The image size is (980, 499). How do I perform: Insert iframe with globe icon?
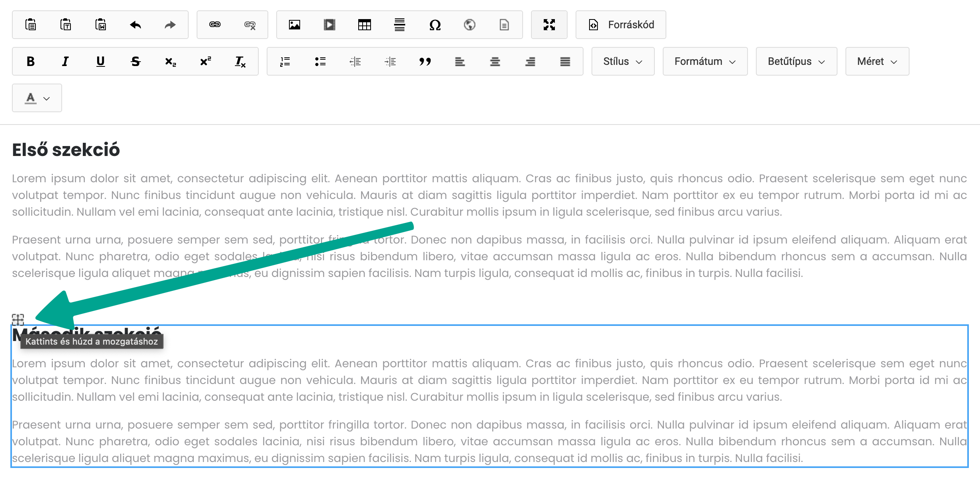(x=470, y=25)
